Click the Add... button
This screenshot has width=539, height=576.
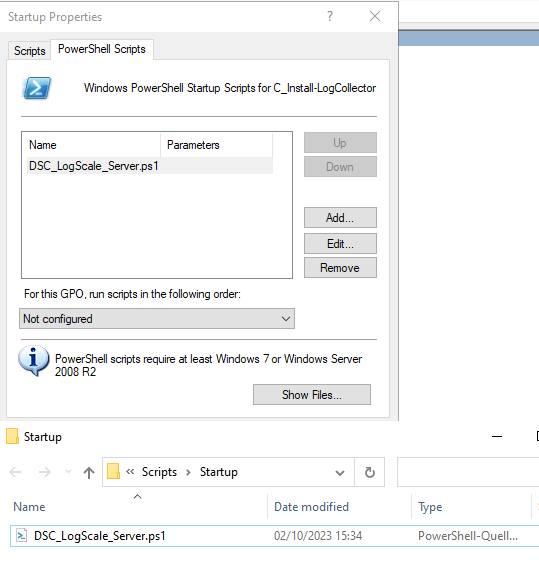tap(340, 217)
